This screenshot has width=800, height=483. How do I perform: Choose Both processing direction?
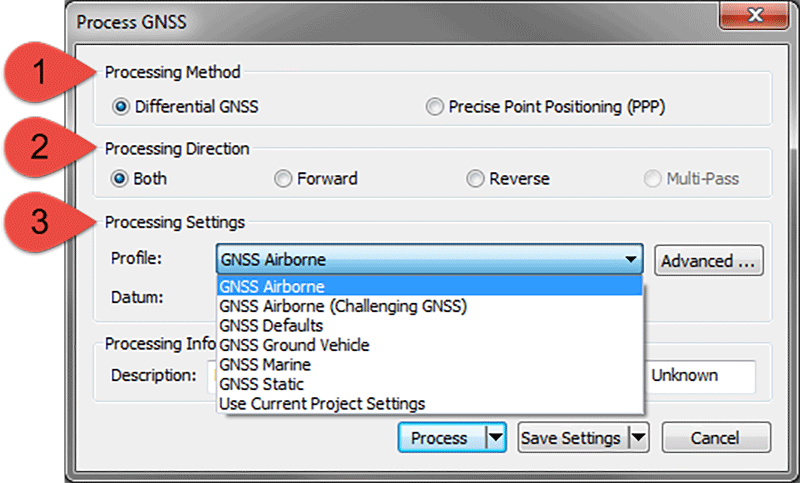pos(119,179)
